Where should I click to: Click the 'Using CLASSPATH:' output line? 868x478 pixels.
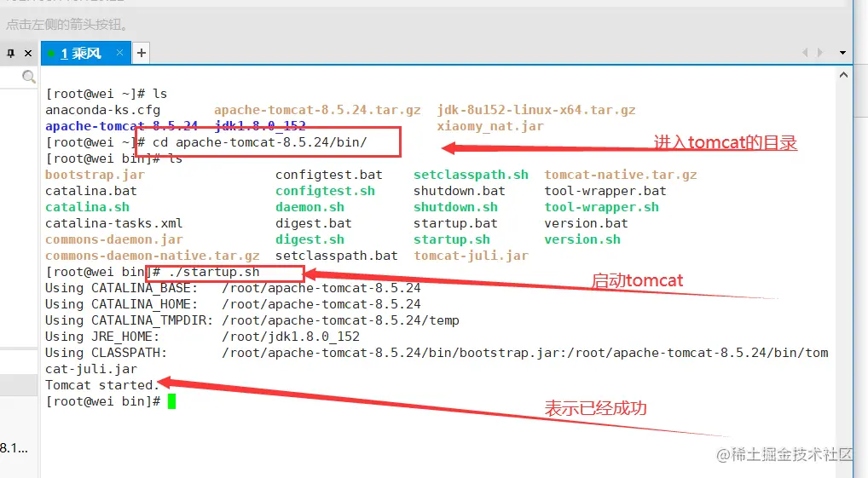[437, 353]
